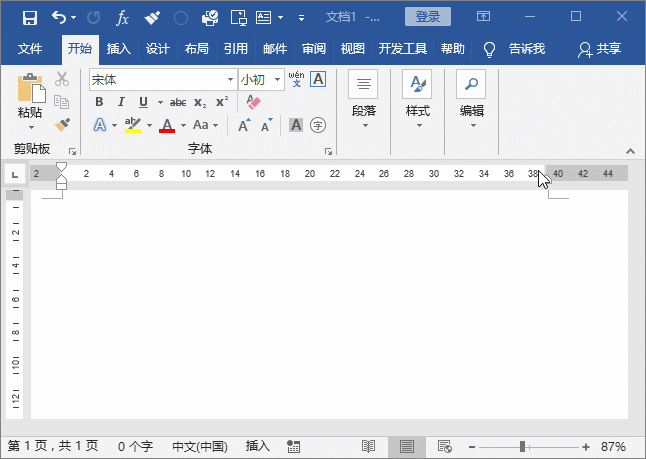Open the 帮助 tab
The width and height of the screenshot is (646, 459).
coord(453,49)
